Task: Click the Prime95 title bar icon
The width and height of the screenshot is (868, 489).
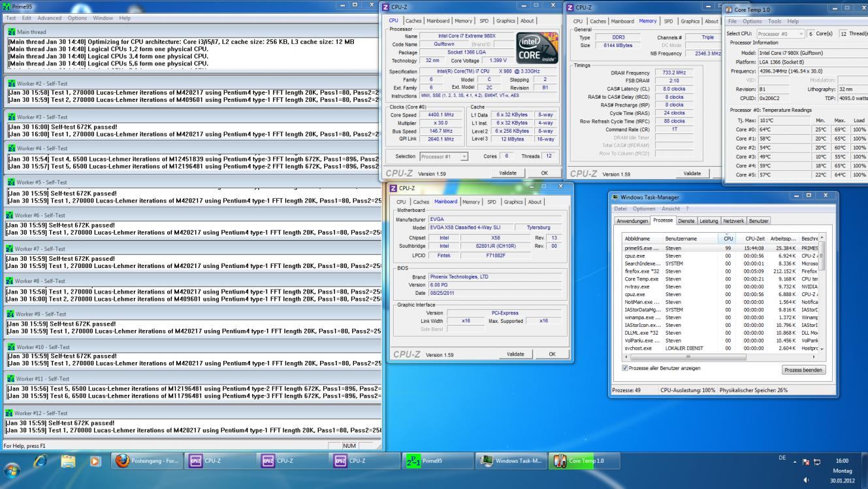Action: coord(7,7)
